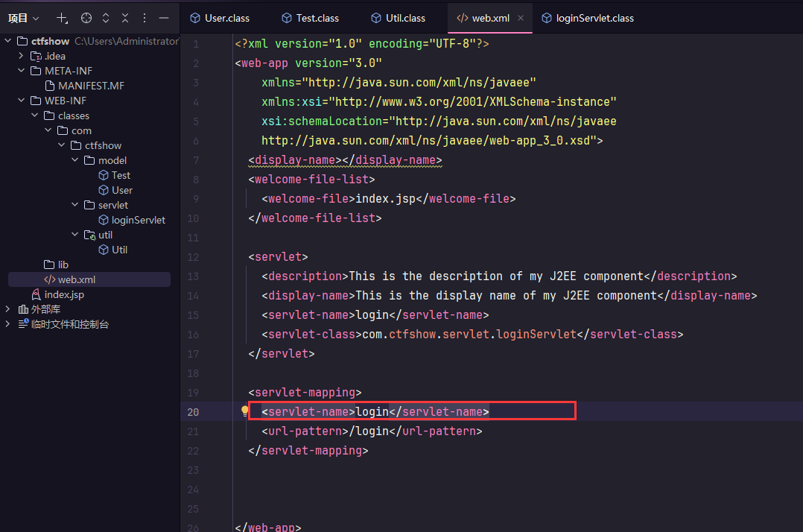Select web.xml in the project tree
803x532 pixels.
tap(89, 279)
